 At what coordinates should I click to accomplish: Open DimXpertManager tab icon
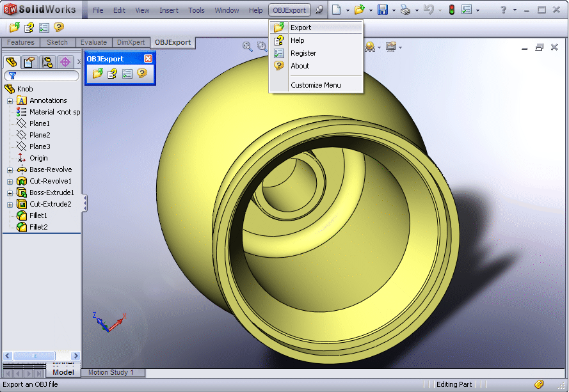pos(65,62)
